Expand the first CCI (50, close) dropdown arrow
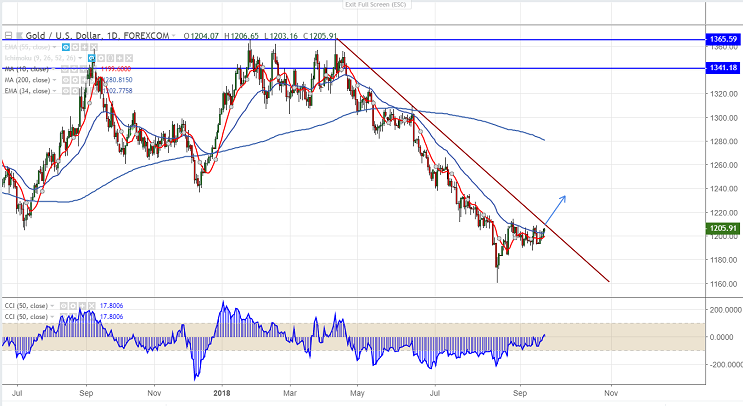The height and width of the screenshot is (406, 743). tap(52, 306)
